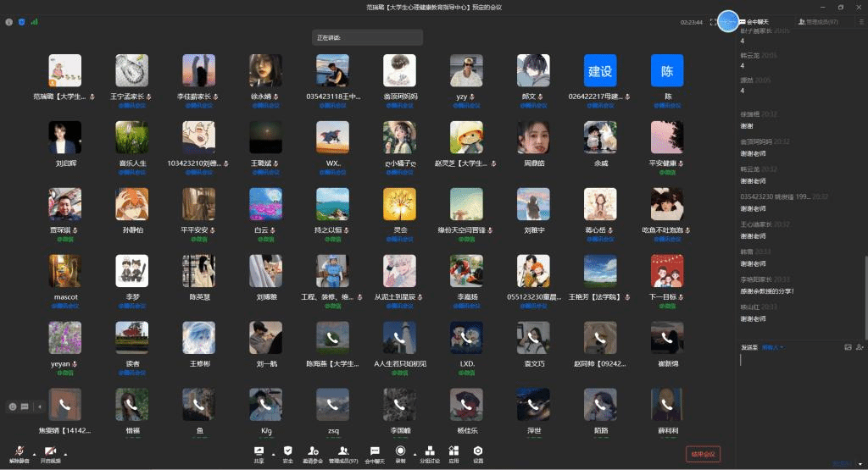Select the 孙静怡 participant avatar
Screen dimensions: 868x470
click(x=131, y=204)
